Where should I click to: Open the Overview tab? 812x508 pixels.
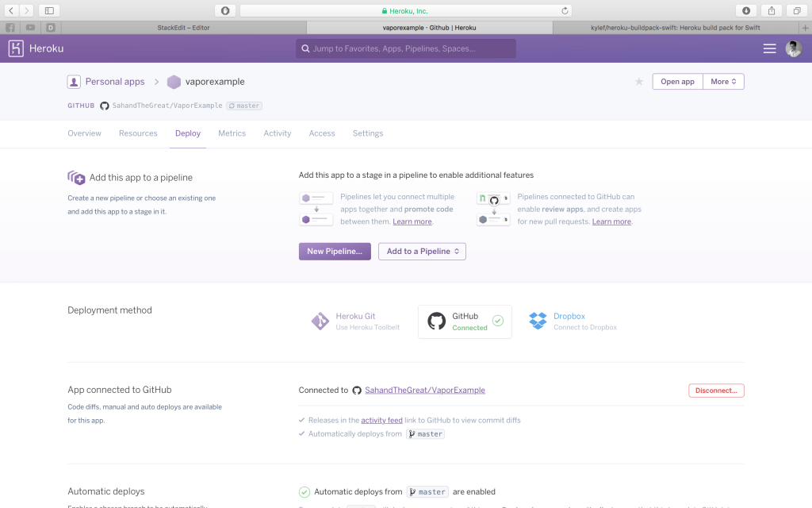coord(84,133)
